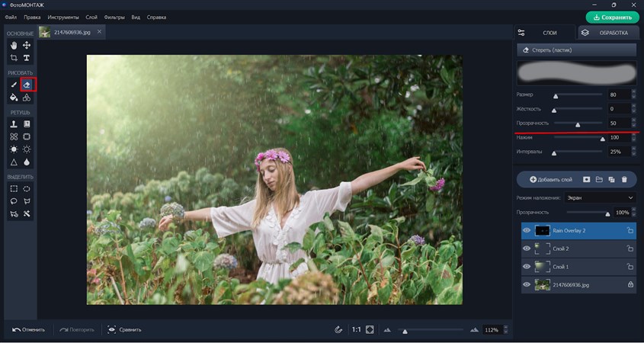Pick the Rectangular selection tool
This screenshot has height=343, width=644.
tap(14, 188)
